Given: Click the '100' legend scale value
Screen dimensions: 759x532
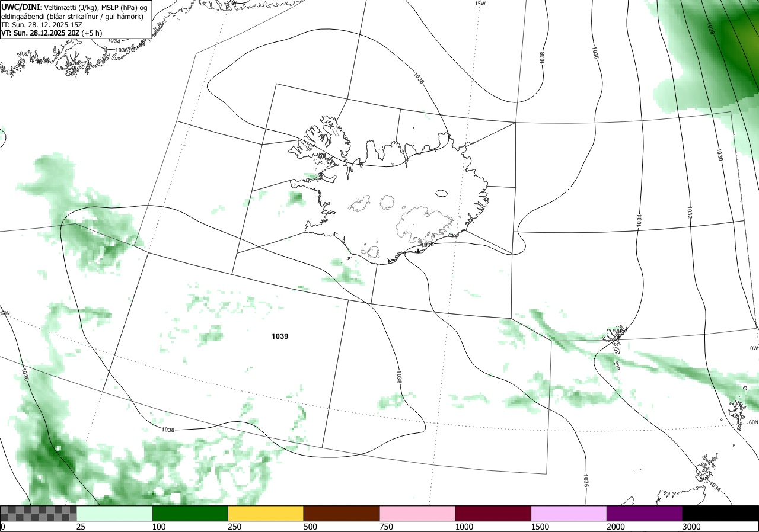Looking at the screenshot, I should pos(158,527).
